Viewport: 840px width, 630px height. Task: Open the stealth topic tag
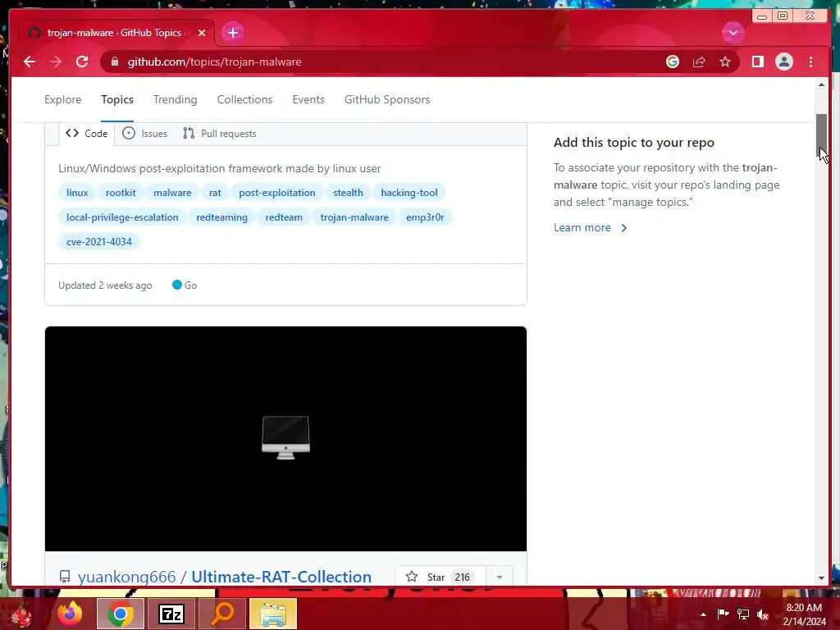point(348,193)
